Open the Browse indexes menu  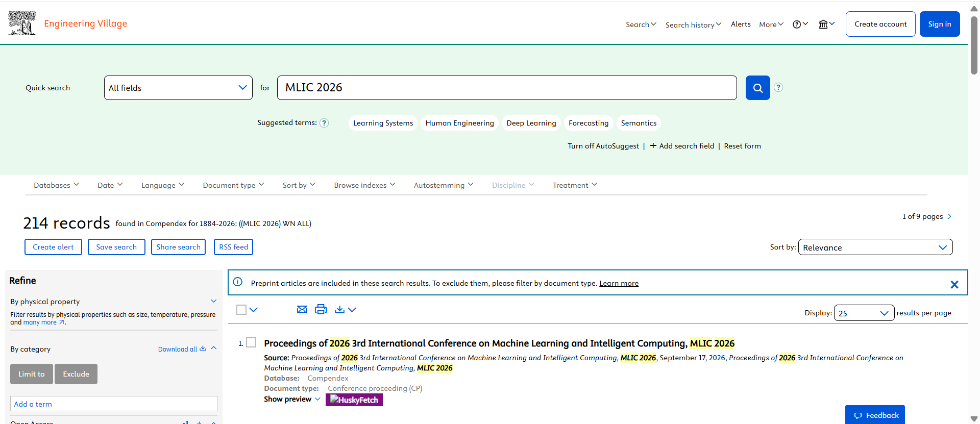point(364,185)
